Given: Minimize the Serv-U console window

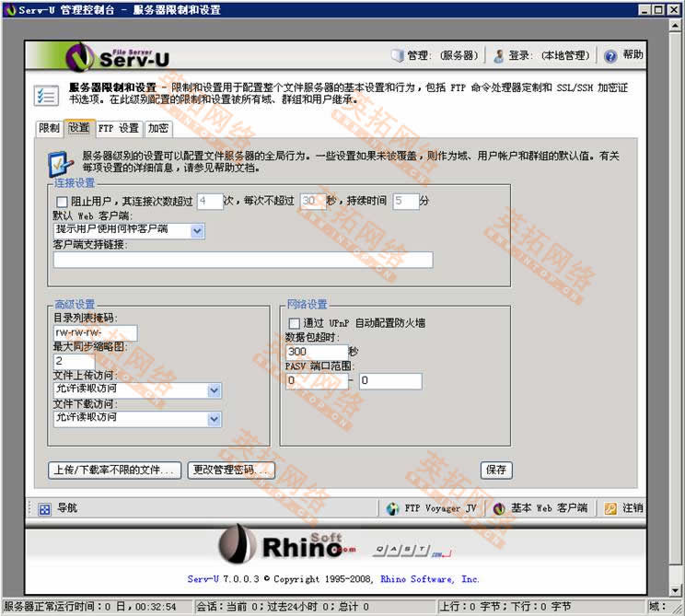Looking at the screenshot, I should [x=644, y=9].
